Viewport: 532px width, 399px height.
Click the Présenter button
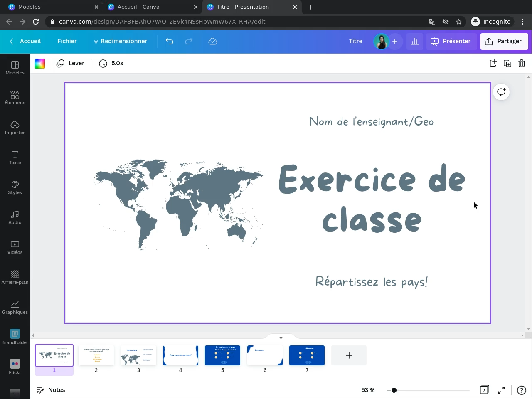click(451, 41)
